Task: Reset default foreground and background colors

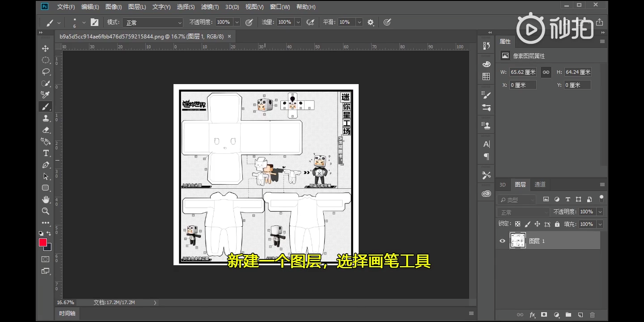Action: click(41, 233)
